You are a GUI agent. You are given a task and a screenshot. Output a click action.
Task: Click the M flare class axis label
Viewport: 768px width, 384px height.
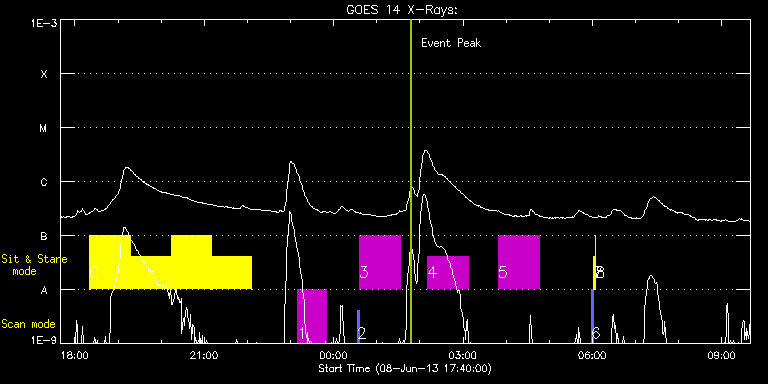pos(44,128)
